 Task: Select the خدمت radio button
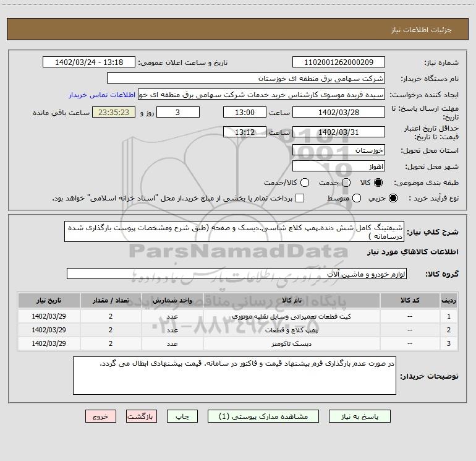pyautogui.click(x=346, y=183)
